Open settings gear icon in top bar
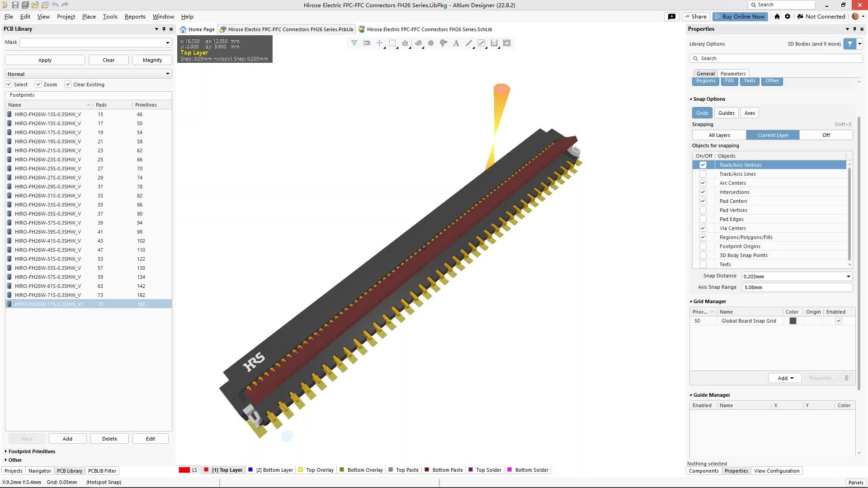 [x=788, y=16]
